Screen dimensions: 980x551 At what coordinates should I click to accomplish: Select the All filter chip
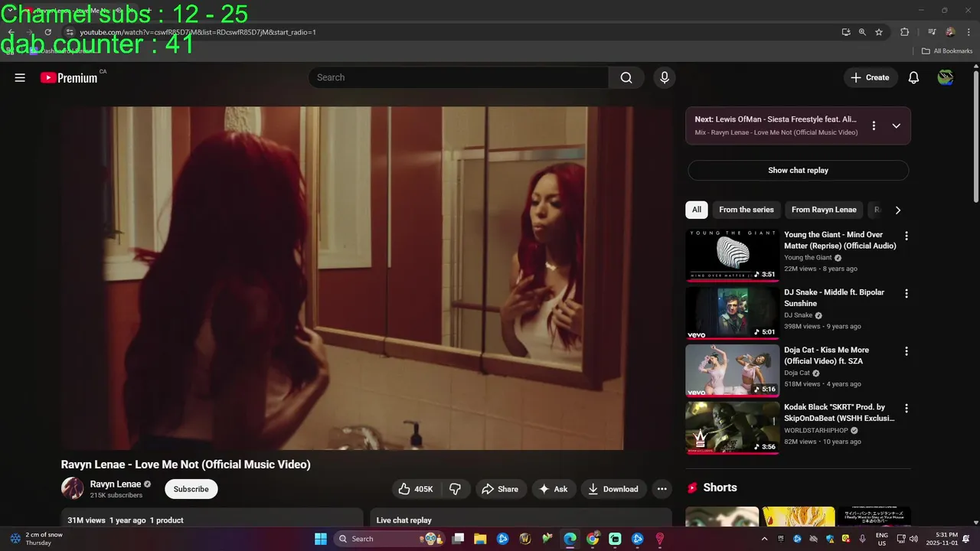pos(697,210)
